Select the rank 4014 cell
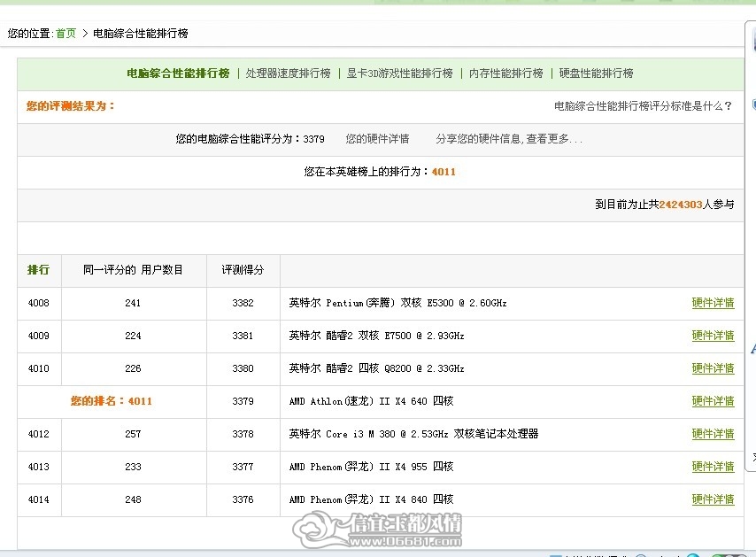The height and width of the screenshot is (557, 756). pos(39,499)
